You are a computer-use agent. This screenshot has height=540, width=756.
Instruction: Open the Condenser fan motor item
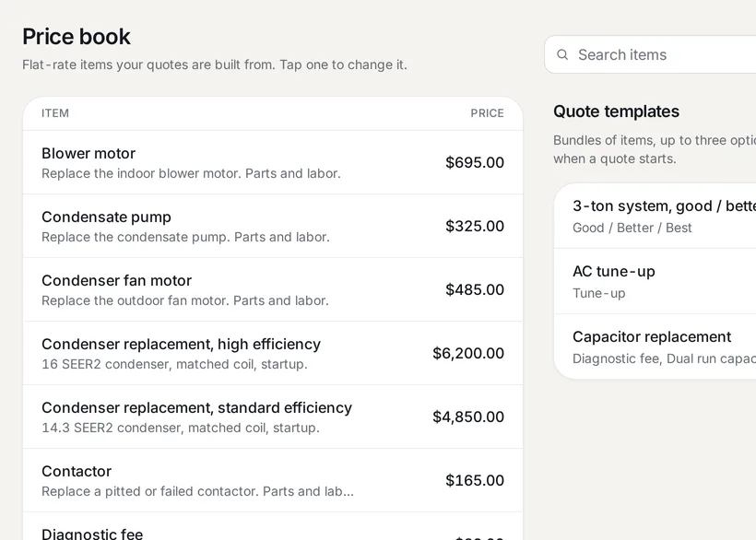pyautogui.click(x=273, y=289)
